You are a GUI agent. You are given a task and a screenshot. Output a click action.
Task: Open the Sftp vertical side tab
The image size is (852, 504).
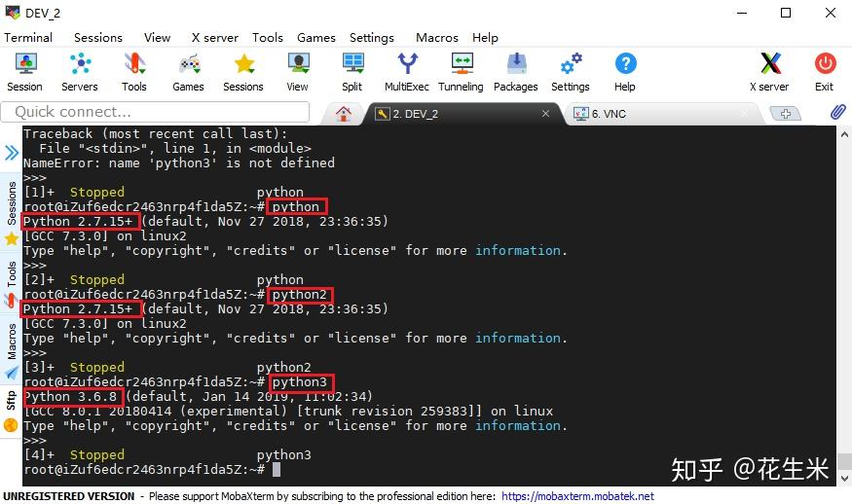[x=12, y=412]
